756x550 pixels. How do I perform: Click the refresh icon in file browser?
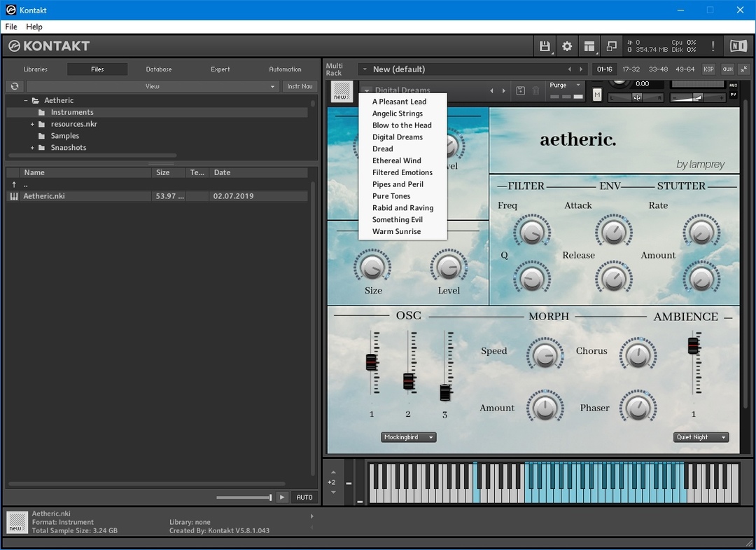[14, 86]
